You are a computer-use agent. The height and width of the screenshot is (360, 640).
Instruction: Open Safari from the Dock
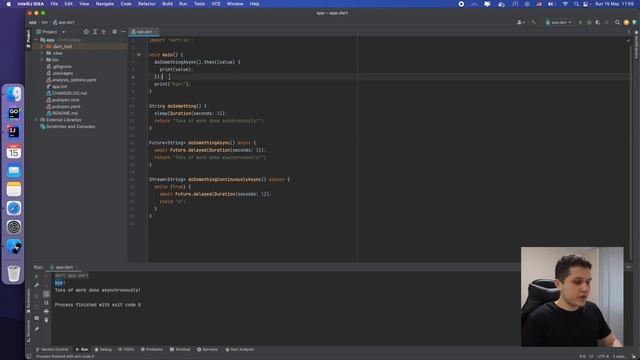tap(13, 208)
